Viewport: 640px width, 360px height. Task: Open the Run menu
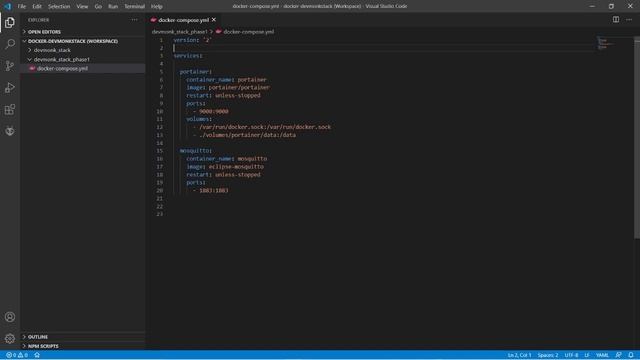coord(113,6)
